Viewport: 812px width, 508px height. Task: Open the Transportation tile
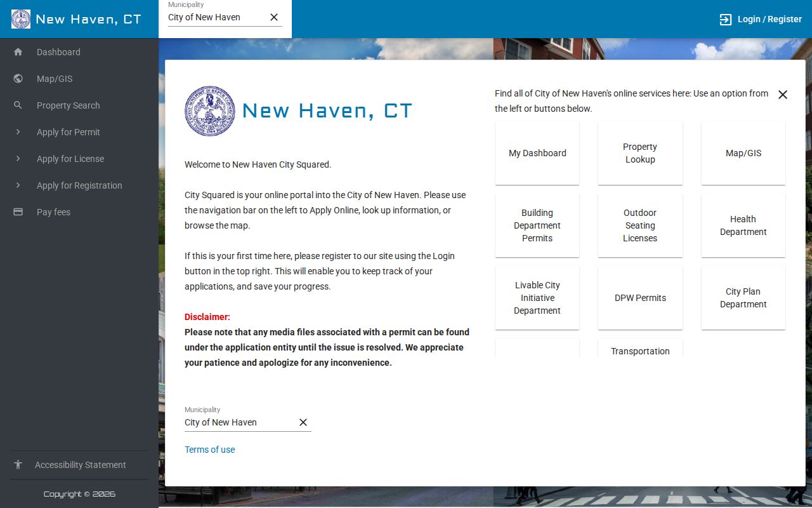[x=640, y=349]
